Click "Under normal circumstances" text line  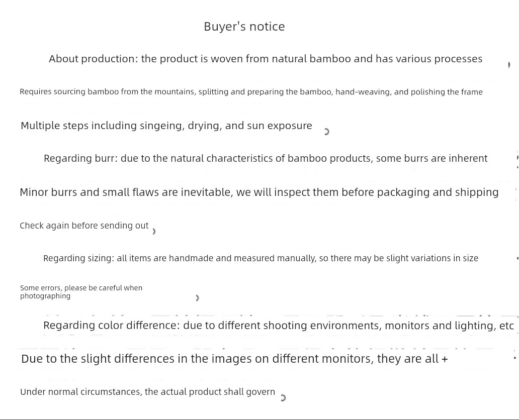pyautogui.click(x=148, y=392)
